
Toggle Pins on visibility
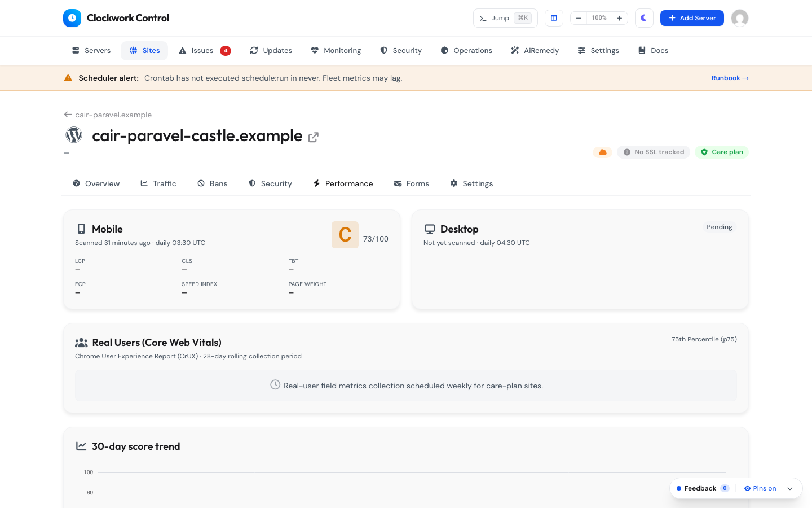(760, 488)
